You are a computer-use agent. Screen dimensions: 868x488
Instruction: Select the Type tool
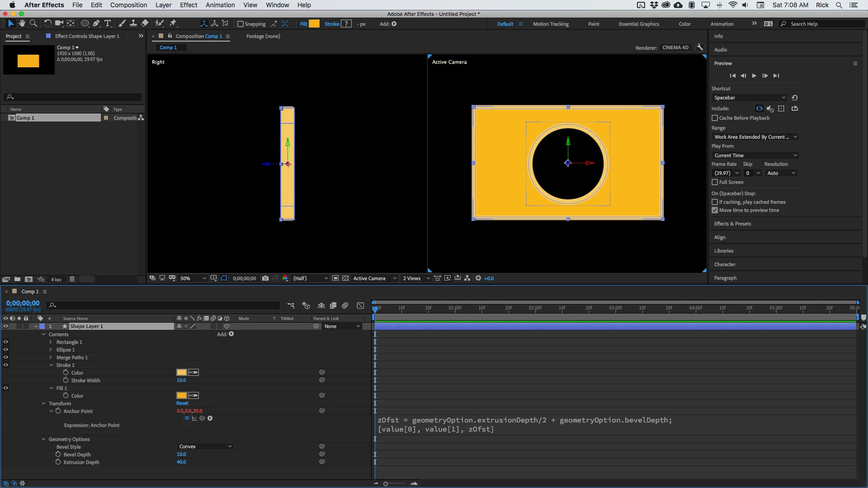(108, 23)
